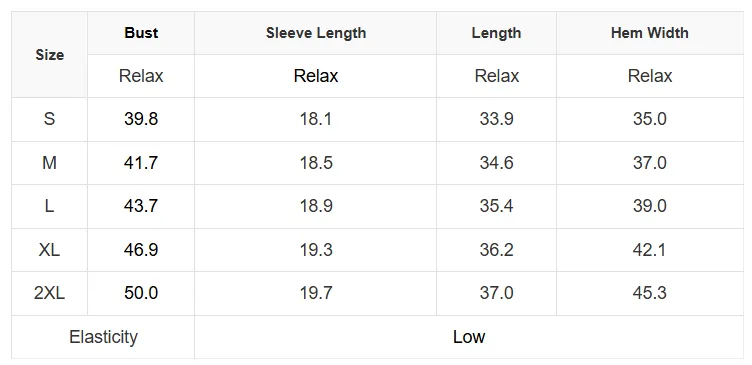Click hem width value 45.3
Image resolution: width=752 pixels, height=365 pixels.
pos(650,293)
